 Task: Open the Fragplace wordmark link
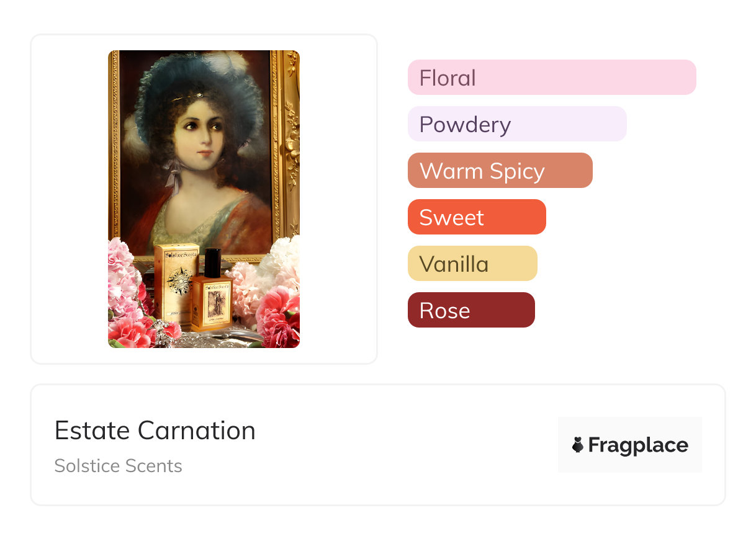637,445
